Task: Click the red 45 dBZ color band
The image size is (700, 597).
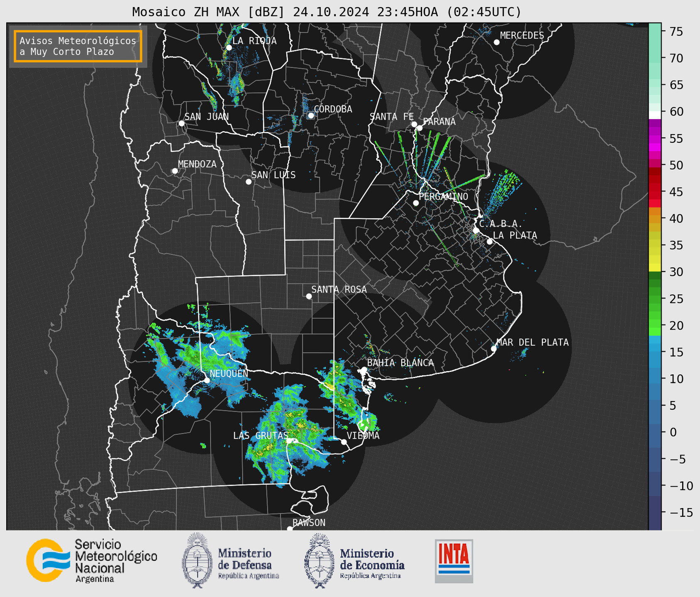Action: [655, 192]
